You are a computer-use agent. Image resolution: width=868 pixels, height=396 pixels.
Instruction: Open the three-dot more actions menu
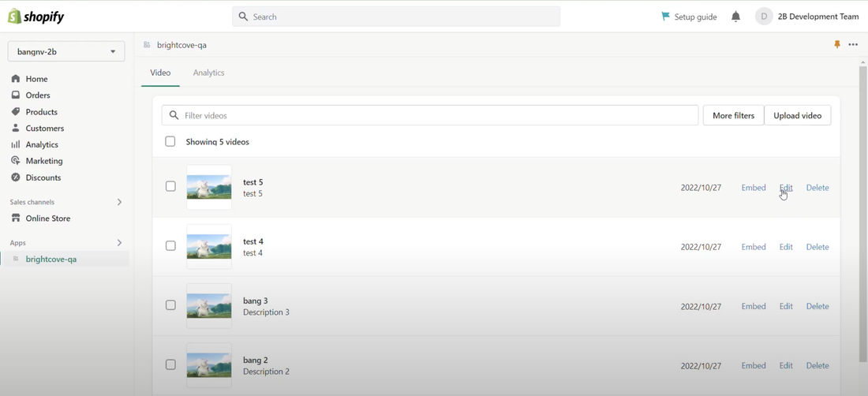point(853,45)
